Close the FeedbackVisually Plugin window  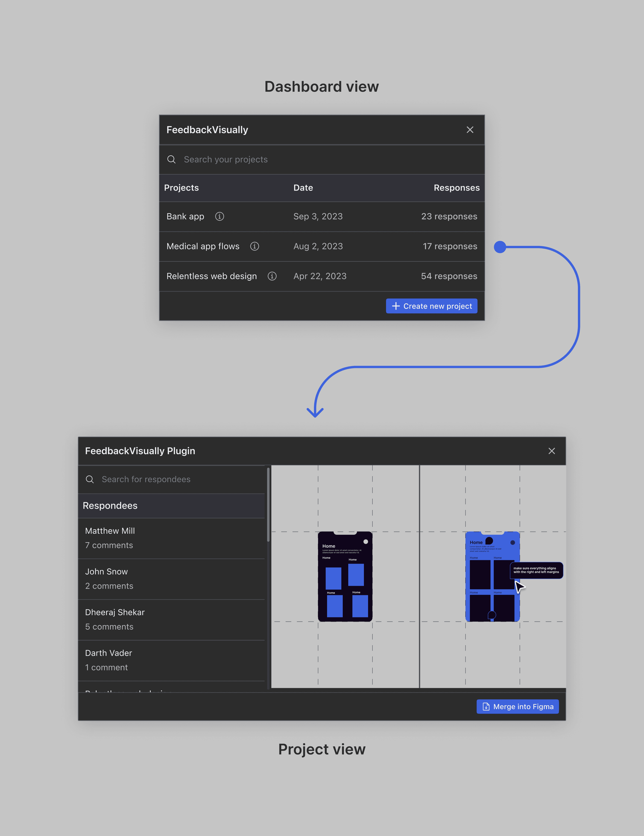click(552, 451)
